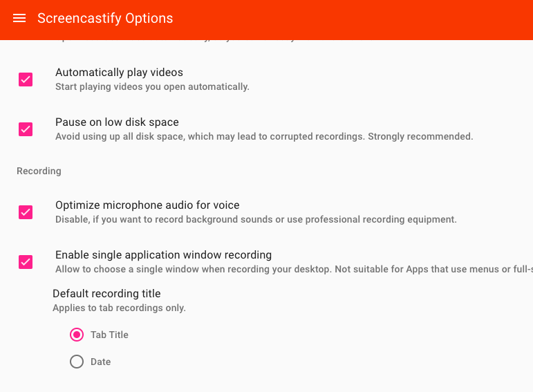Choose the Date radio button circle
The height and width of the screenshot is (392, 533).
coord(77,362)
